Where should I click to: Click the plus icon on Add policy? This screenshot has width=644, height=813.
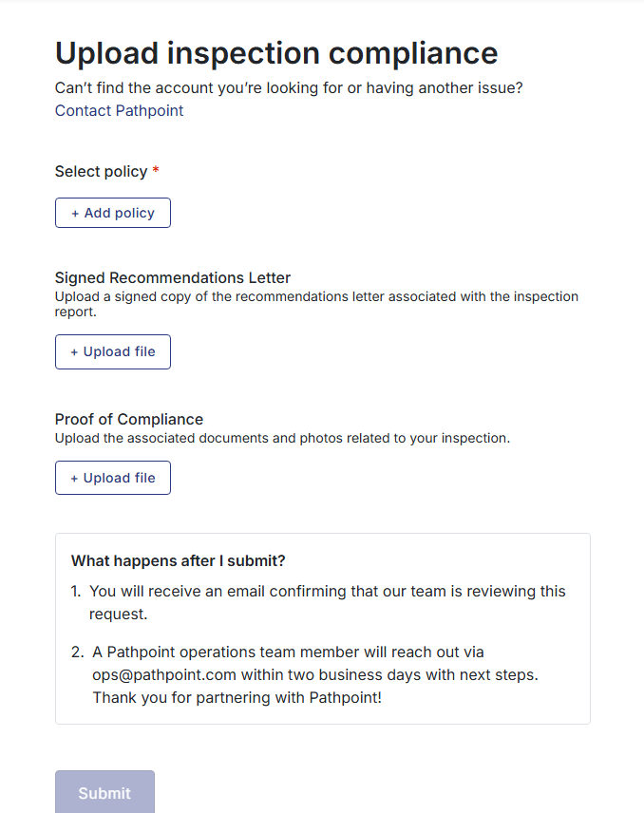[75, 213]
